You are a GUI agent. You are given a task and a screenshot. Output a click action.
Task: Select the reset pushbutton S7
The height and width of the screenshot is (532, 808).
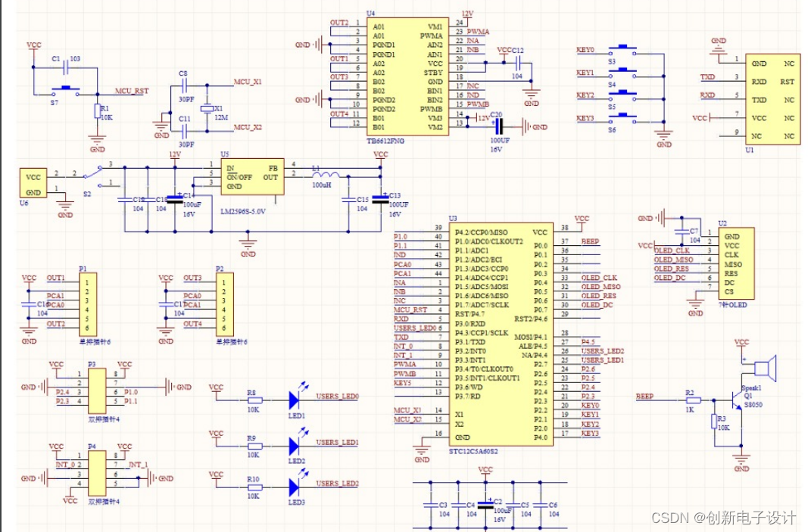66,92
